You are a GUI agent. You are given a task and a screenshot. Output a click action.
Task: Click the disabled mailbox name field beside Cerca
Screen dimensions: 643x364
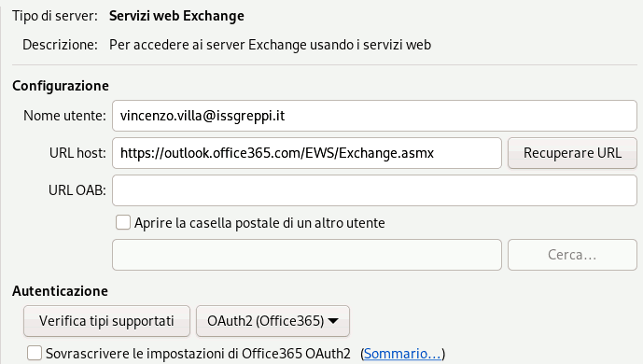307,255
